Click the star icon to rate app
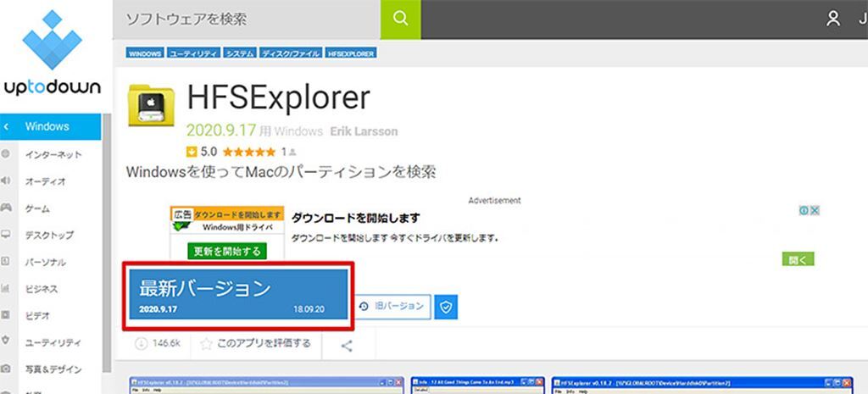This screenshot has height=394, width=868. [206, 344]
